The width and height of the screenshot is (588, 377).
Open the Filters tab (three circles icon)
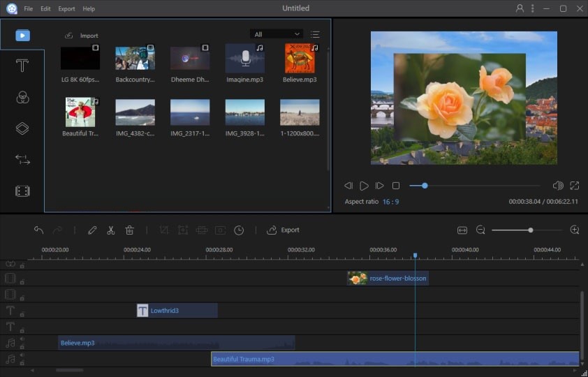coord(22,98)
